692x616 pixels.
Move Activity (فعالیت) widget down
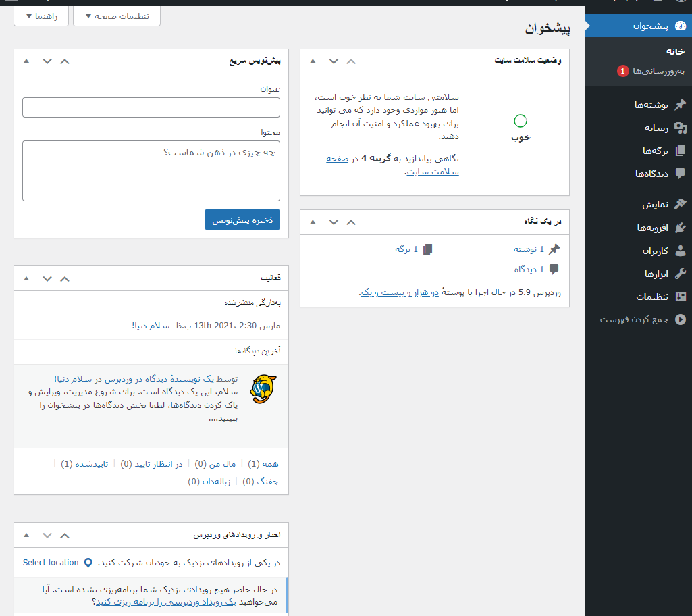pos(47,279)
